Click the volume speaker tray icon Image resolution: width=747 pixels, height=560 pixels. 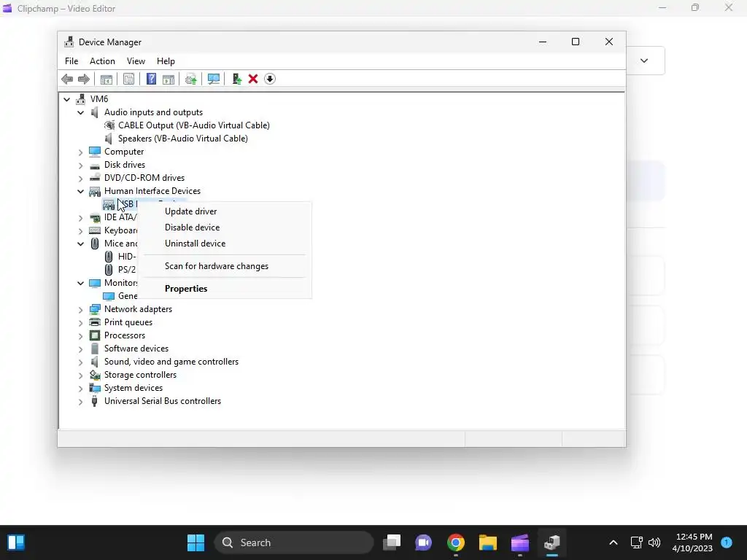(x=654, y=542)
